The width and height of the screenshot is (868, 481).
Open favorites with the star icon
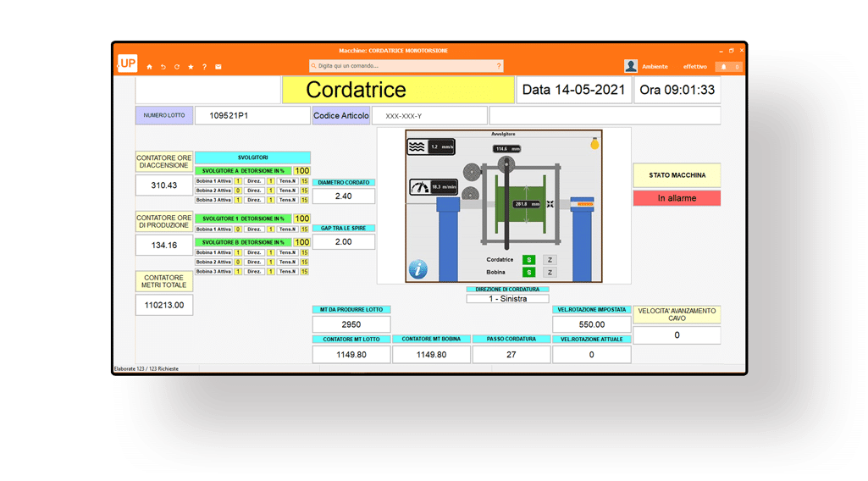coord(191,67)
